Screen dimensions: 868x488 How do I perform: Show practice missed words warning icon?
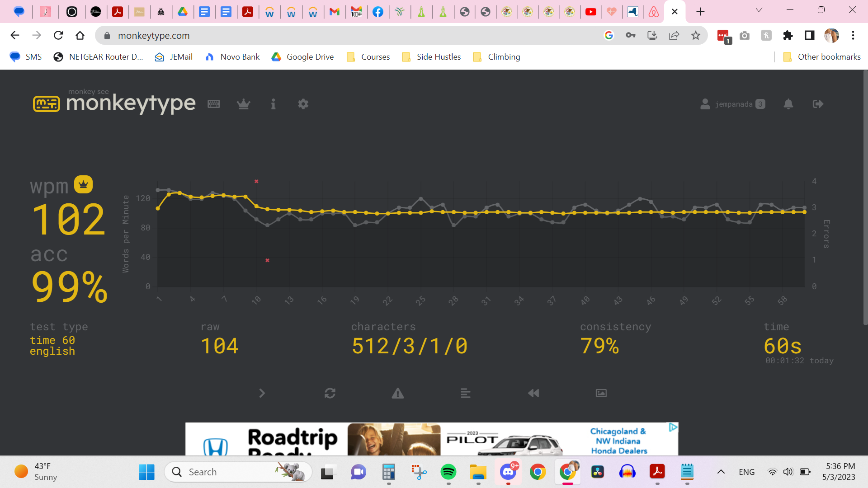tap(398, 393)
